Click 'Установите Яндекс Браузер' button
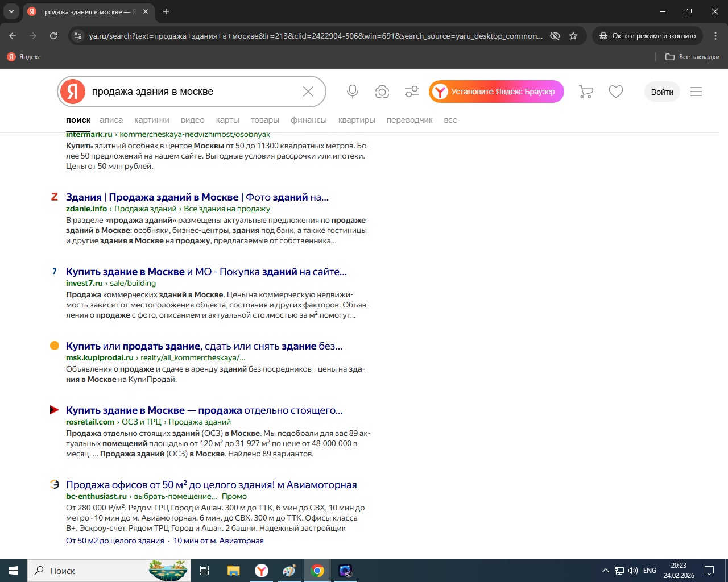 coord(497,92)
